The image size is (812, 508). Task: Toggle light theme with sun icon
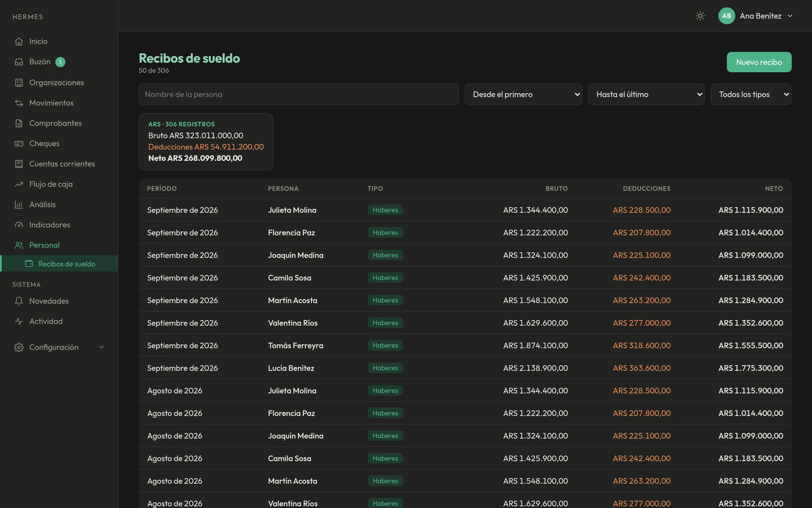700,16
